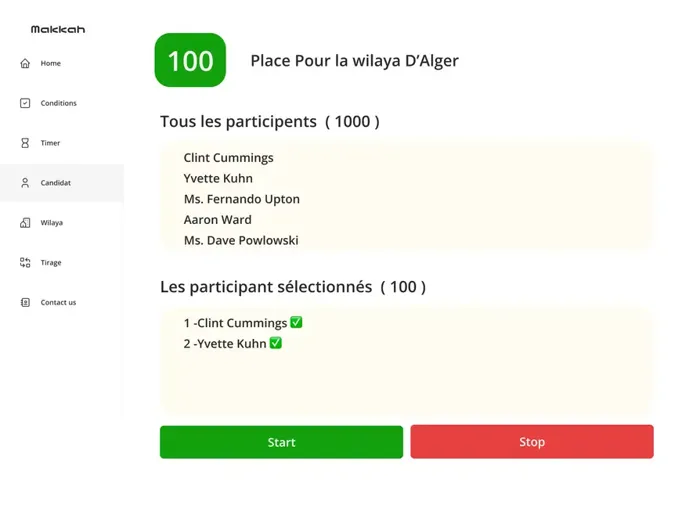Click the Timer menu label

click(50, 143)
